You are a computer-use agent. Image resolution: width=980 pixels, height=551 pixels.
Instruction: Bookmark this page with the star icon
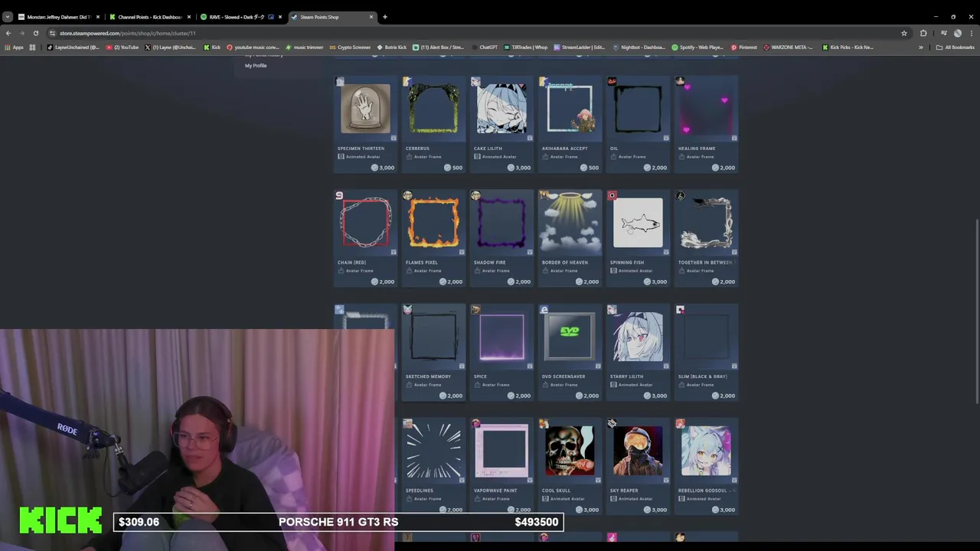pyautogui.click(x=903, y=33)
